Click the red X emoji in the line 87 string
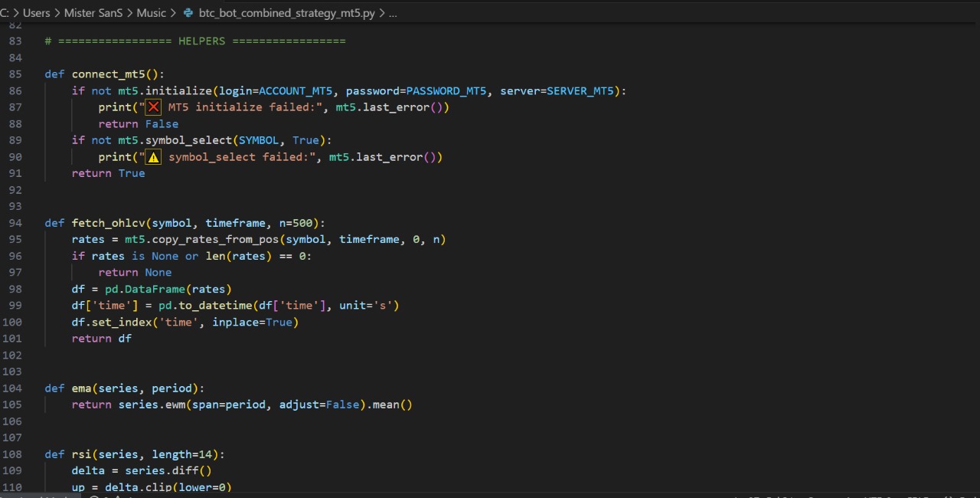The image size is (980, 498). tap(153, 107)
